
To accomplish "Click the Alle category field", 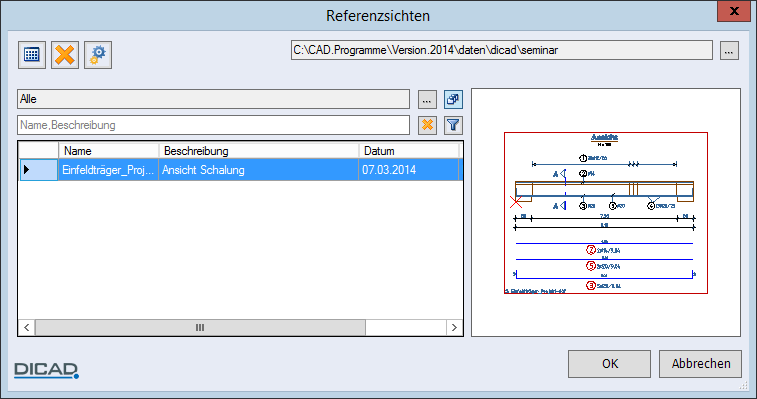I will [213, 99].
